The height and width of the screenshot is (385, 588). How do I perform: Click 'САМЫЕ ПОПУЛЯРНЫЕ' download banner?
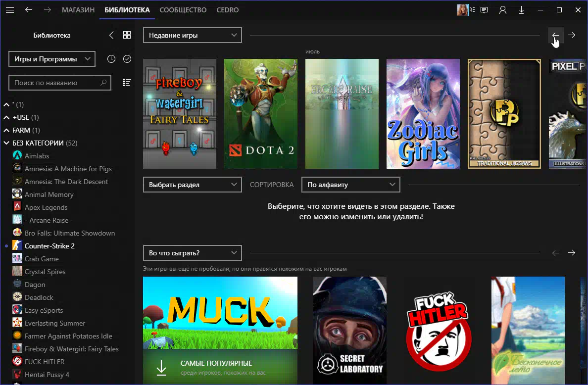[x=220, y=367]
